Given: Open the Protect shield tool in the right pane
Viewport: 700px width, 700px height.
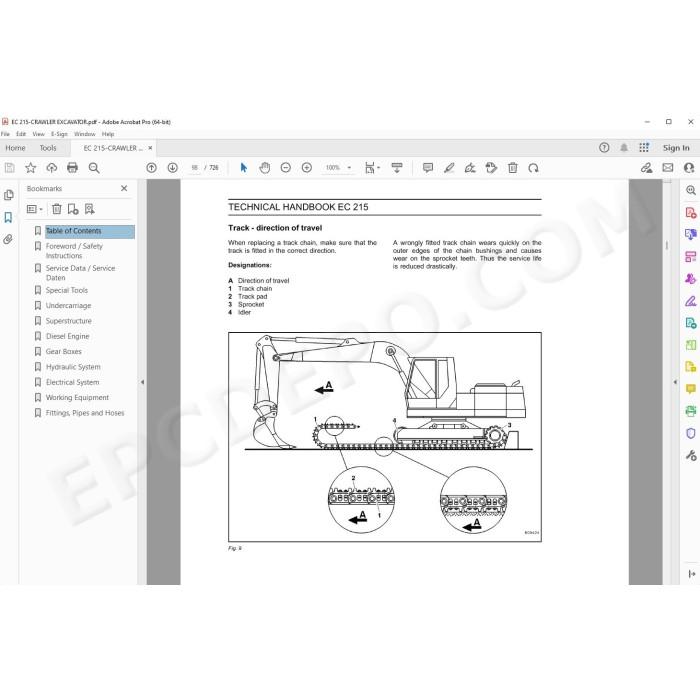Looking at the screenshot, I should click(691, 433).
